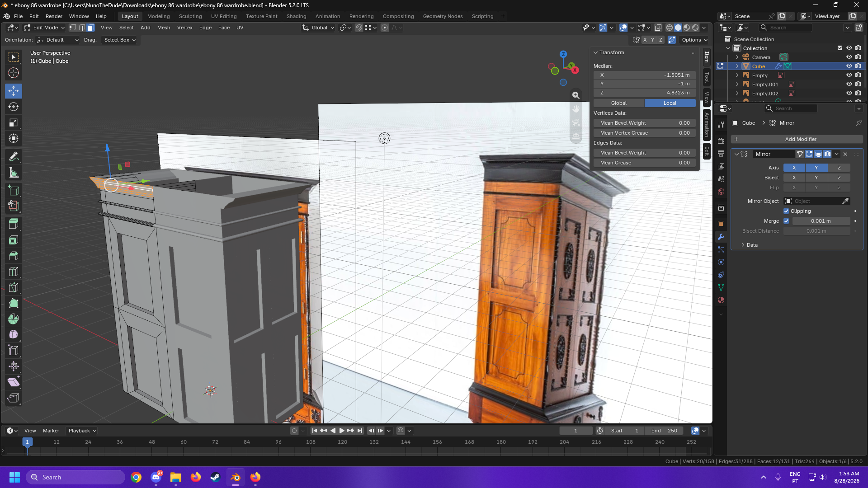Image resolution: width=868 pixels, height=488 pixels.
Task: Switch to edge select mode
Action: pyautogui.click(x=82, y=28)
